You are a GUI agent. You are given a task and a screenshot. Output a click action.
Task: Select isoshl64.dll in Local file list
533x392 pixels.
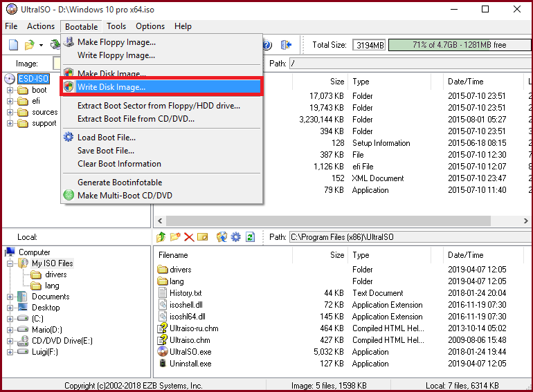[182, 317]
